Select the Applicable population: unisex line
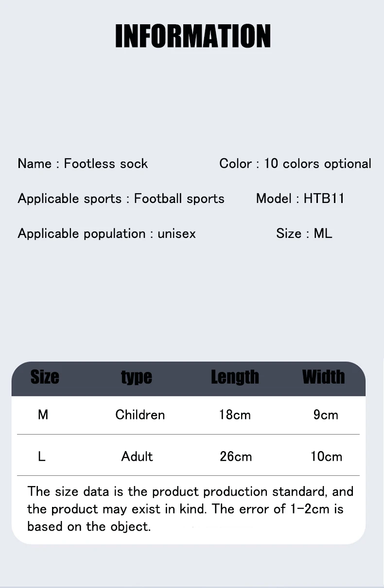The height and width of the screenshot is (588, 384). click(106, 234)
